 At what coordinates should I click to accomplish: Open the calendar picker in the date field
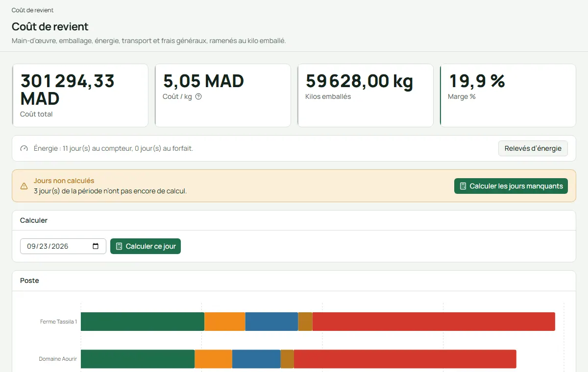[x=96, y=246]
